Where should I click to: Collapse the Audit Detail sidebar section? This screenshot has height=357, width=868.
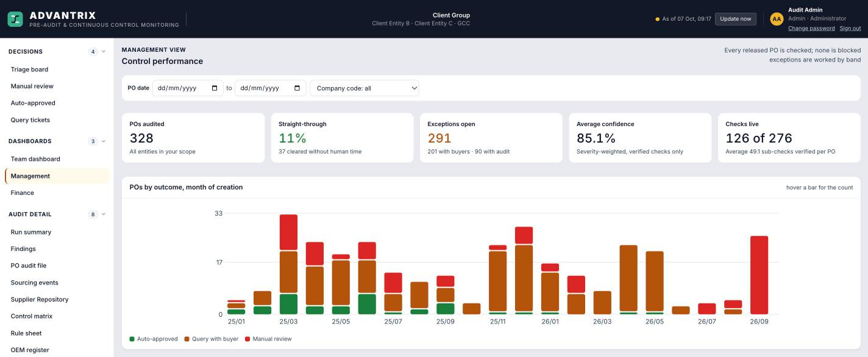click(x=104, y=214)
